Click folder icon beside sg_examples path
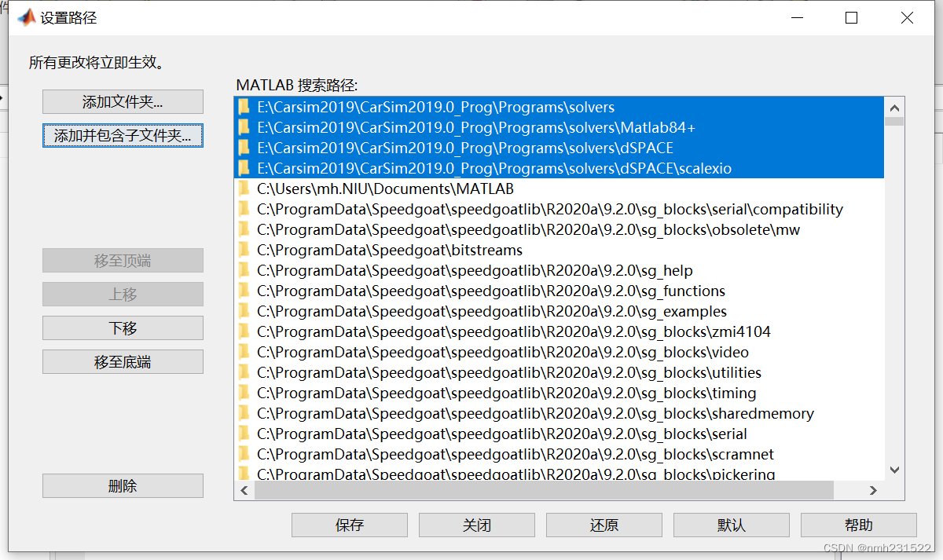This screenshot has height=560, width=943. click(244, 311)
